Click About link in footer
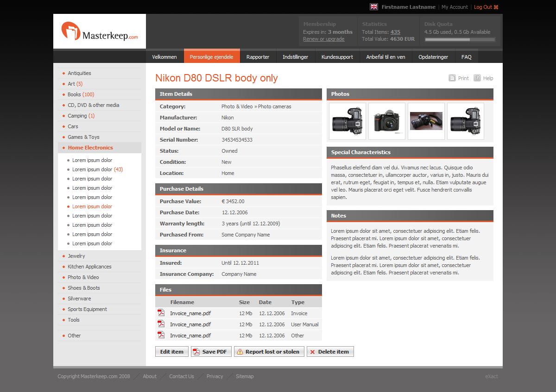This screenshot has width=556, height=392. (x=150, y=376)
